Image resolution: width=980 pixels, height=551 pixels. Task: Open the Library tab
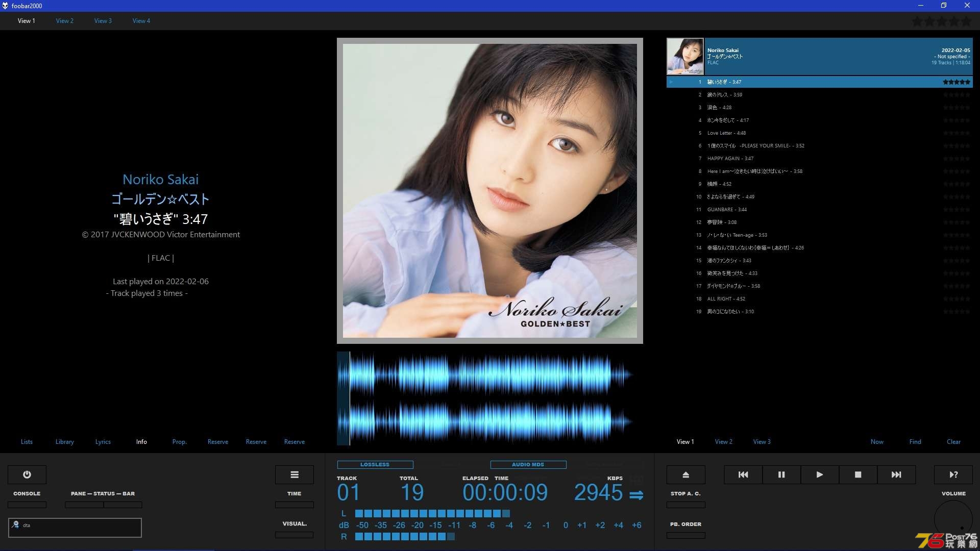(65, 442)
